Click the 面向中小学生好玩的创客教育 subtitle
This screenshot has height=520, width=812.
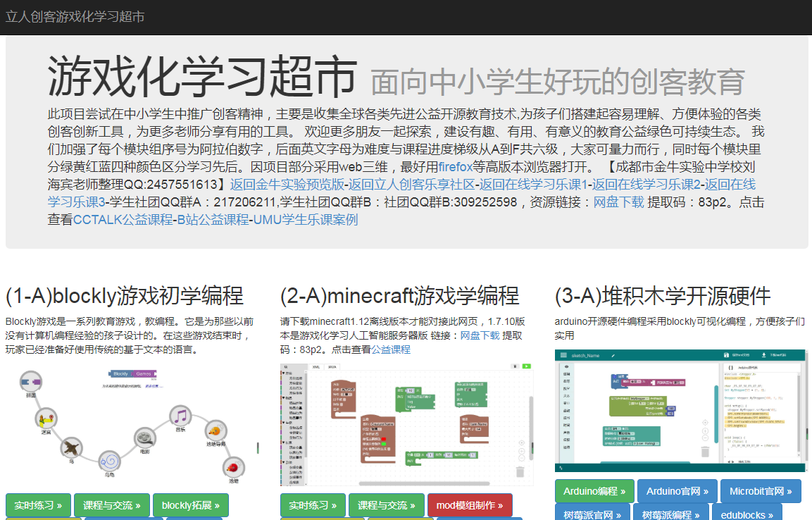click(558, 82)
